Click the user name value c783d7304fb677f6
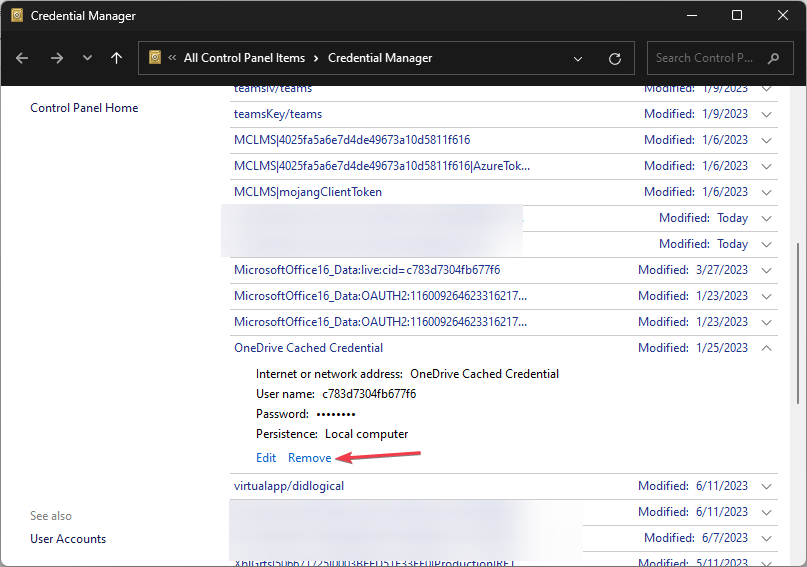The image size is (807, 567). pos(369,394)
